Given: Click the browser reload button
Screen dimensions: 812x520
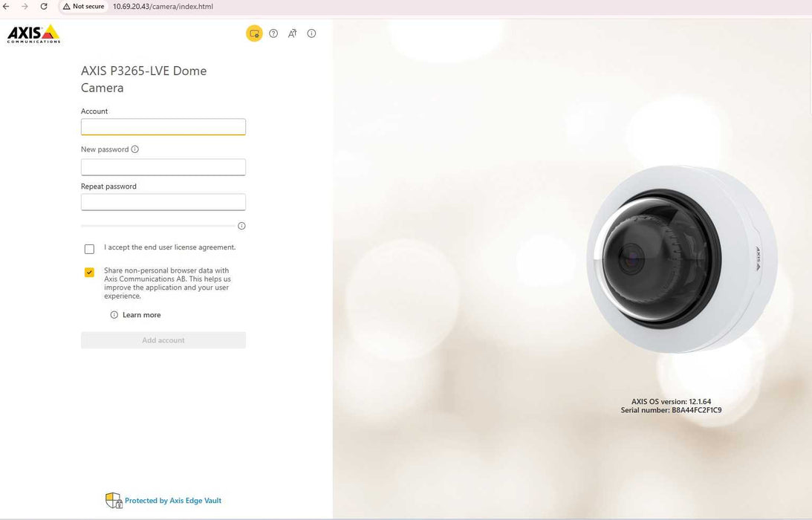Looking at the screenshot, I should 44,7.
